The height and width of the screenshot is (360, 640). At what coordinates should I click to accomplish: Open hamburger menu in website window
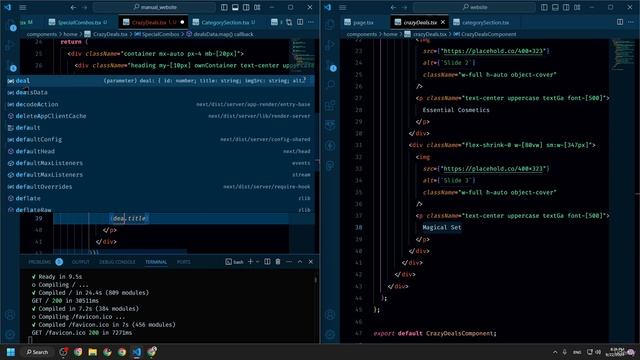click(343, 7)
